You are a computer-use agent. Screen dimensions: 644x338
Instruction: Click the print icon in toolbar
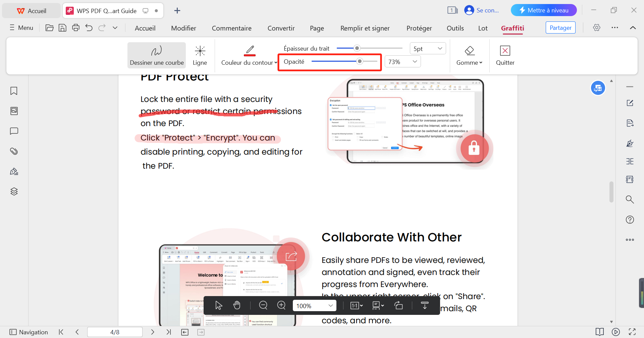coord(76,28)
